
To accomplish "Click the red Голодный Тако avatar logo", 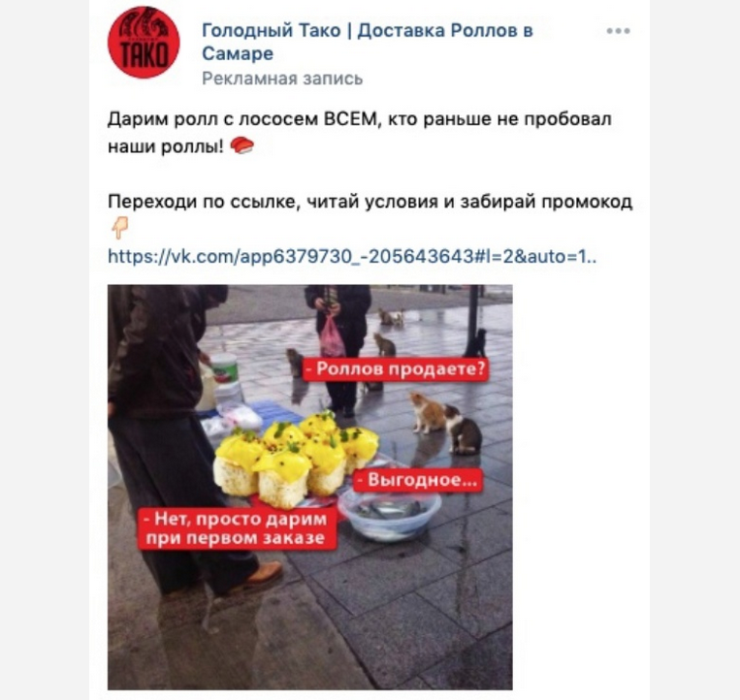I will pyautogui.click(x=144, y=43).
